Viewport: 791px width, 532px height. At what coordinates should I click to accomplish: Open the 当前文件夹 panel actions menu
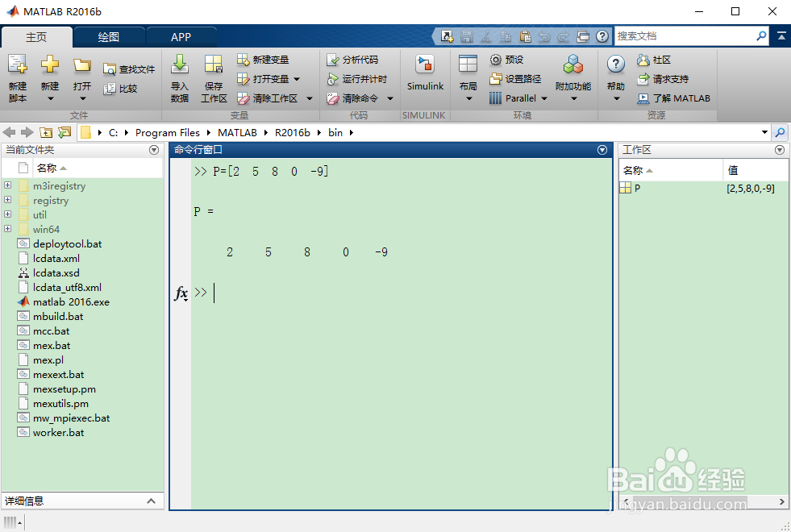(154, 150)
